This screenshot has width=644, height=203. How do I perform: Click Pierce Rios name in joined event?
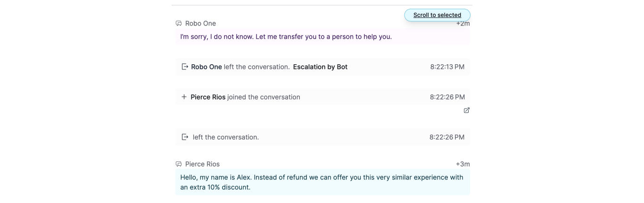pos(208,97)
